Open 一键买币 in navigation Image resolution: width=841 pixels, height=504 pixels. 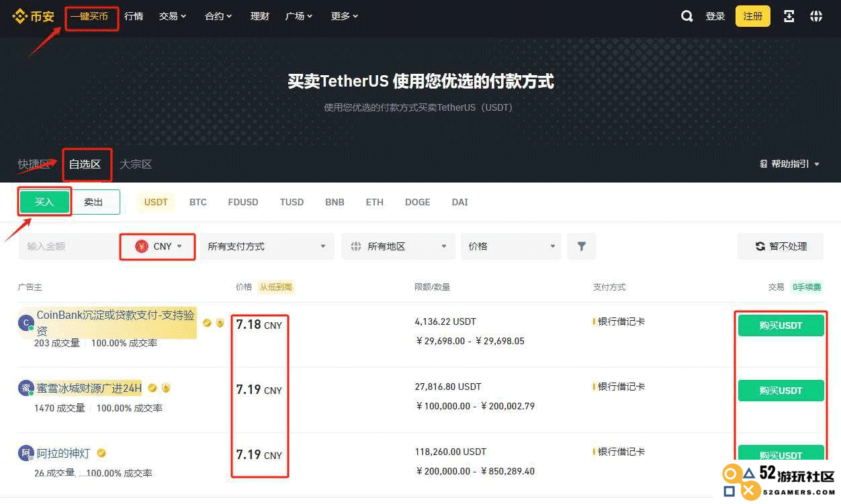click(89, 16)
